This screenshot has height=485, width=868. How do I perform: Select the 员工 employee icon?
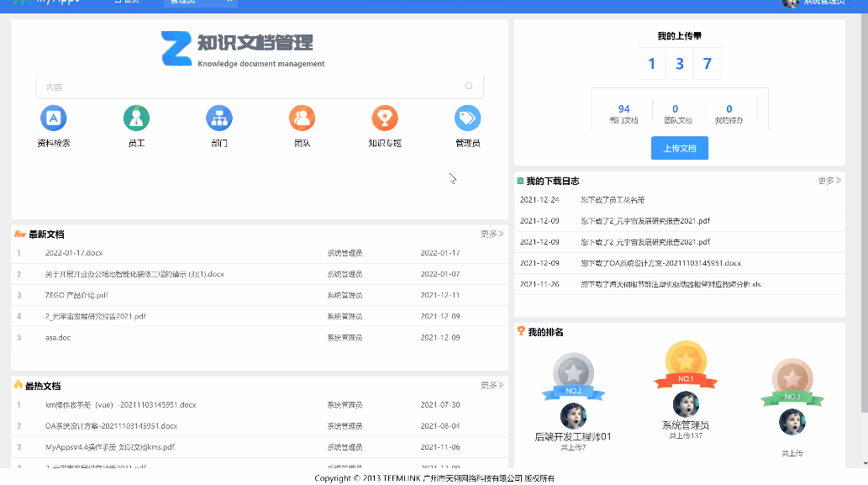click(136, 119)
